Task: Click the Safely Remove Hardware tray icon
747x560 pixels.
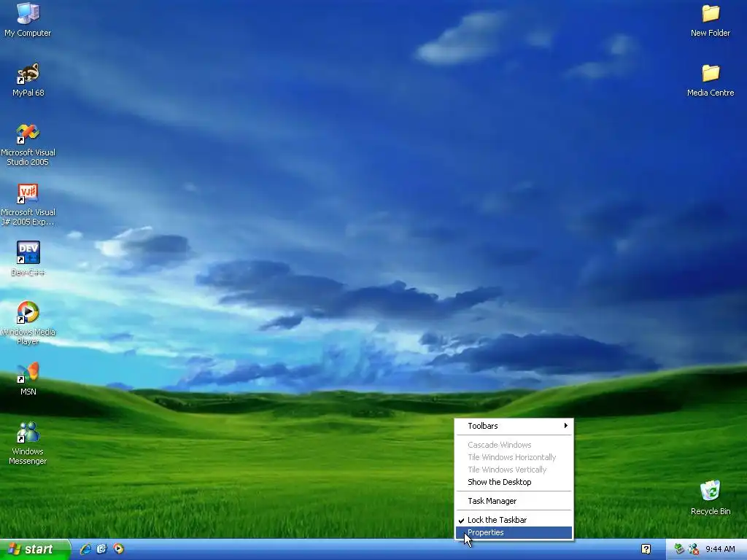Action: (679, 550)
